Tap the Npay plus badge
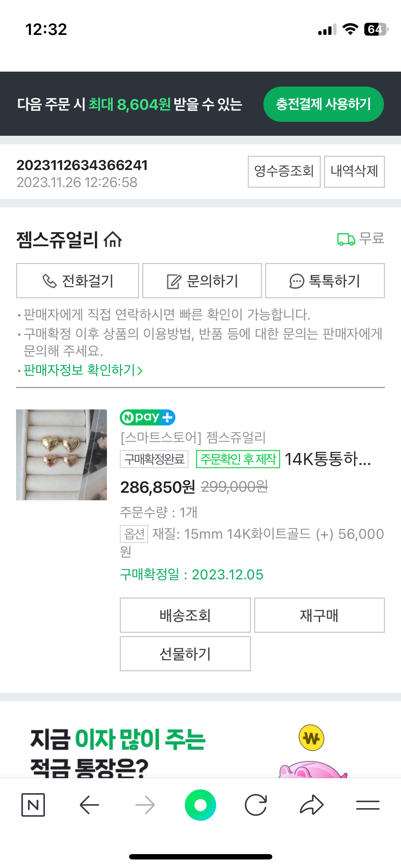This screenshot has width=401, height=868. point(148,417)
